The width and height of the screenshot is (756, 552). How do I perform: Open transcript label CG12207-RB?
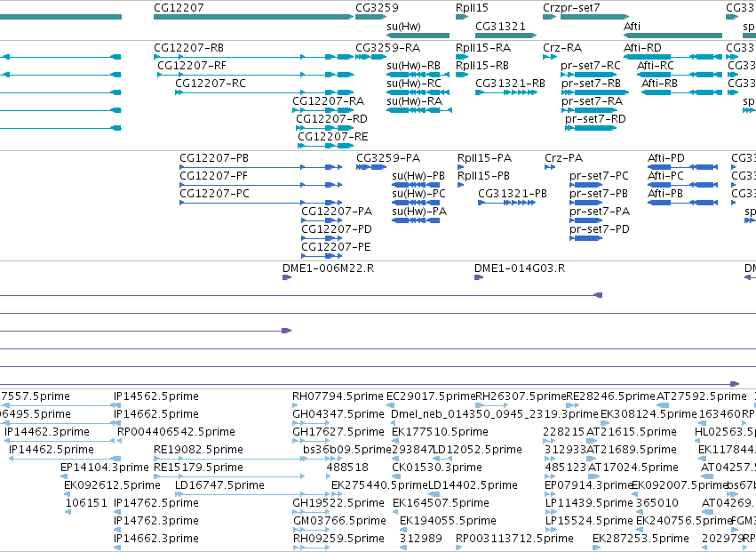pos(189,48)
